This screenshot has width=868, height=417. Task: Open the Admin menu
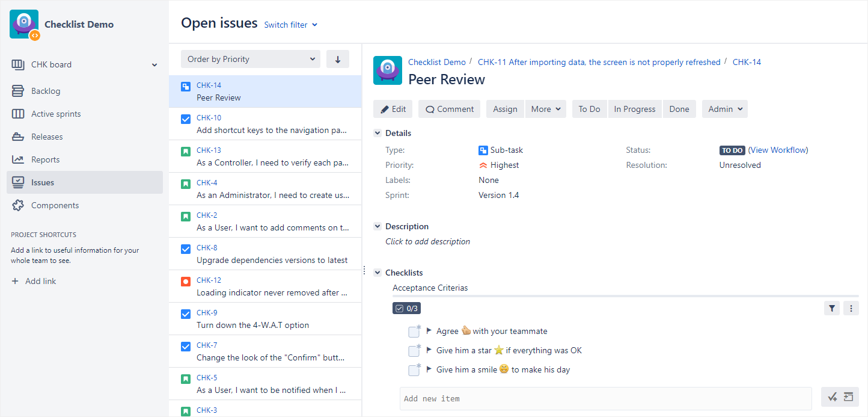pos(724,108)
